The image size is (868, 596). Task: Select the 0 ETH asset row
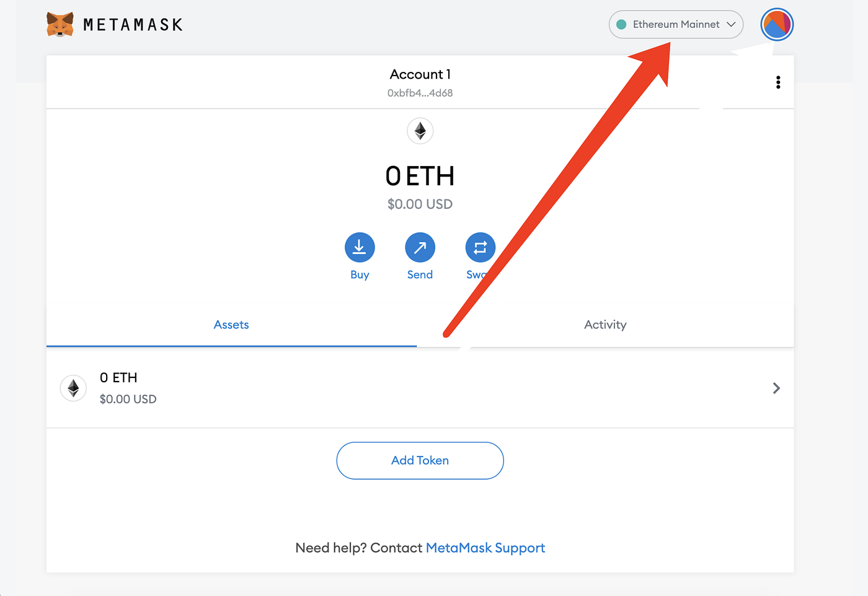click(420, 388)
